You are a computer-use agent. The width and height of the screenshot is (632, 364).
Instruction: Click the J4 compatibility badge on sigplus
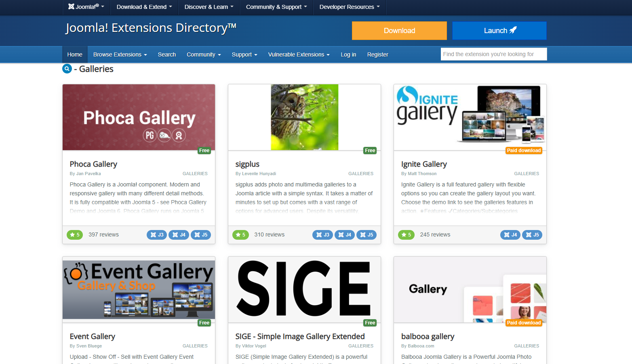click(x=344, y=235)
